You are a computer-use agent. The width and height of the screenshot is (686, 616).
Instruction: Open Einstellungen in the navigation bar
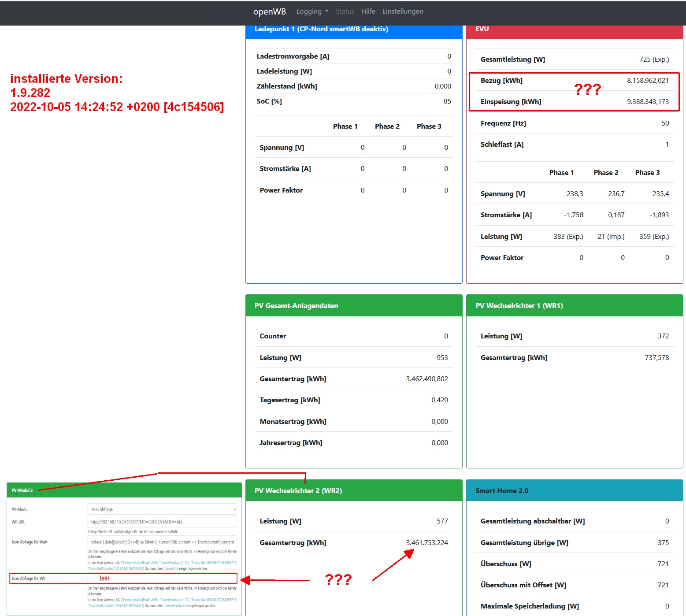pyautogui.click(x=402, y=11)
